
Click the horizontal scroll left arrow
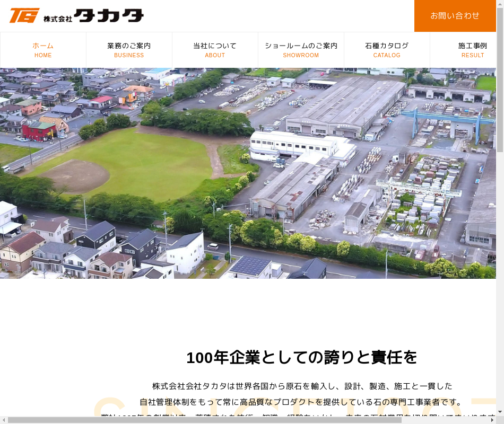tap(4, 420)
